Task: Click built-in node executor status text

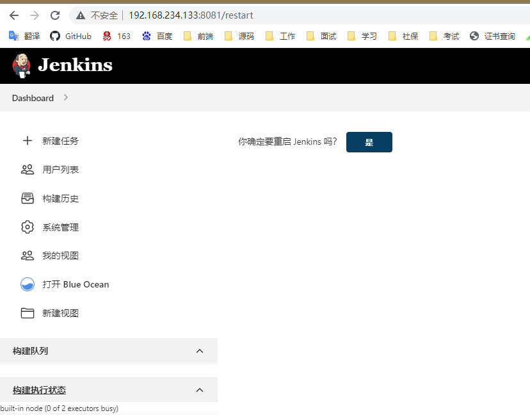Action: pyautogui.click(x=60, y=408)
